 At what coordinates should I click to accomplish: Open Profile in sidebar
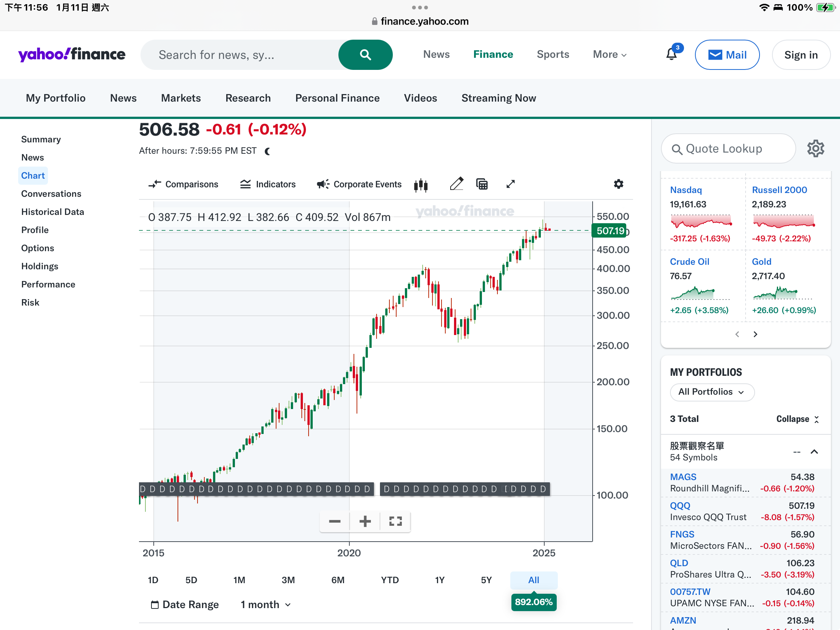(35, 230)
